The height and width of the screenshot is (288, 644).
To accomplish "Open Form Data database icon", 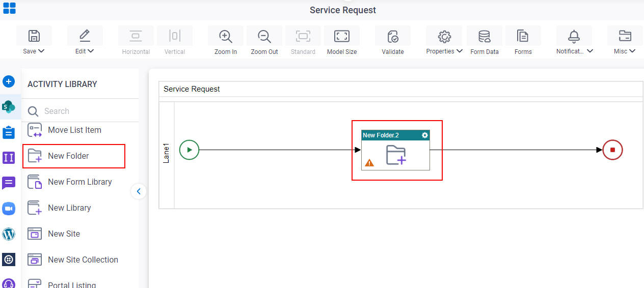I will click(x=485, y=36).
